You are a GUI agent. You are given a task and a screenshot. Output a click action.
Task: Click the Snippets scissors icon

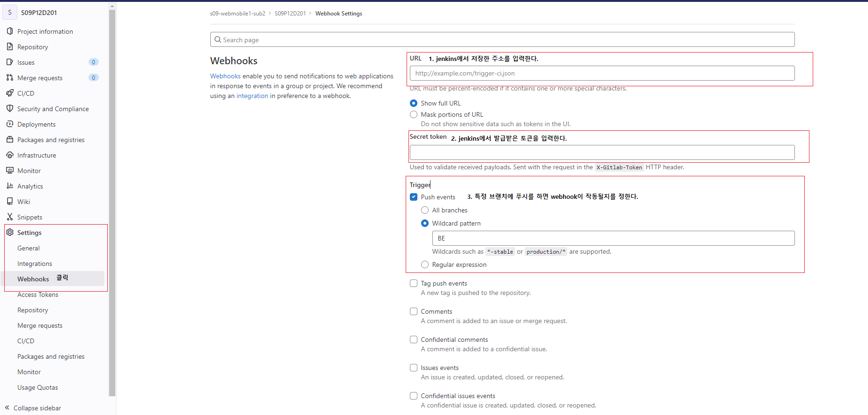[10, 217]
